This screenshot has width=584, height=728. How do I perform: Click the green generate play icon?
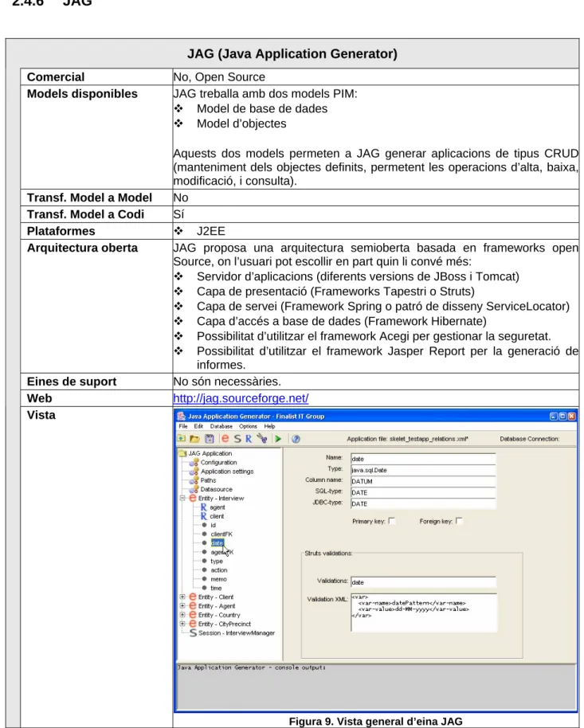coord(278,438)
